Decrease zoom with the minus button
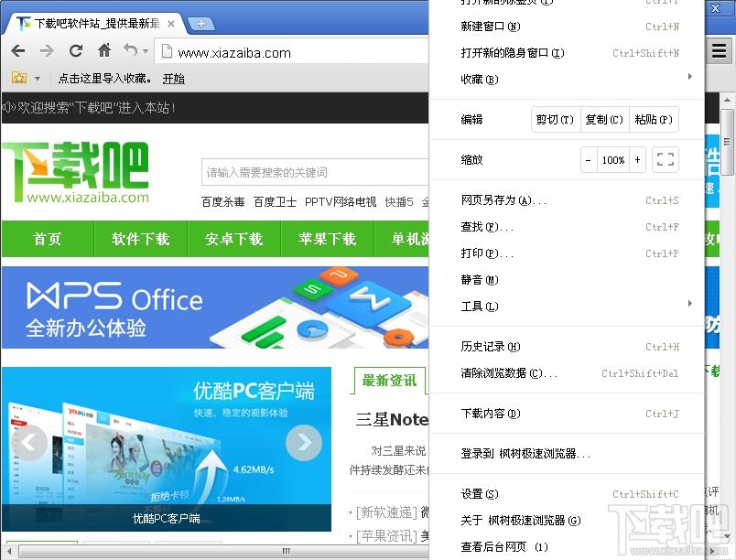 point(589,160)
